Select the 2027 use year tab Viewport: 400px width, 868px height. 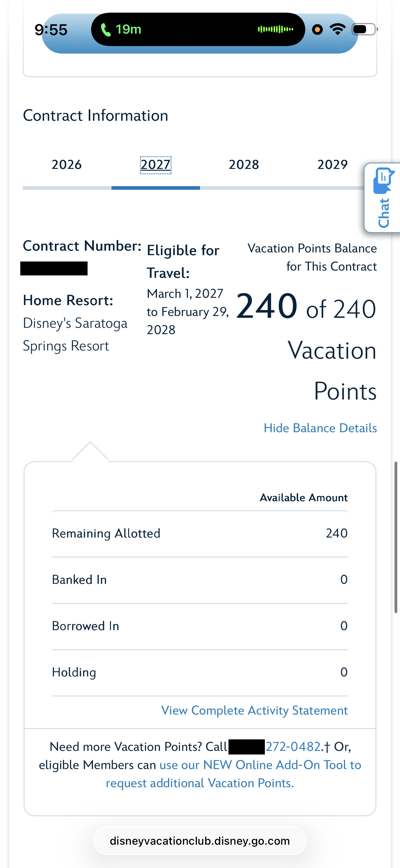coord(155,165)
